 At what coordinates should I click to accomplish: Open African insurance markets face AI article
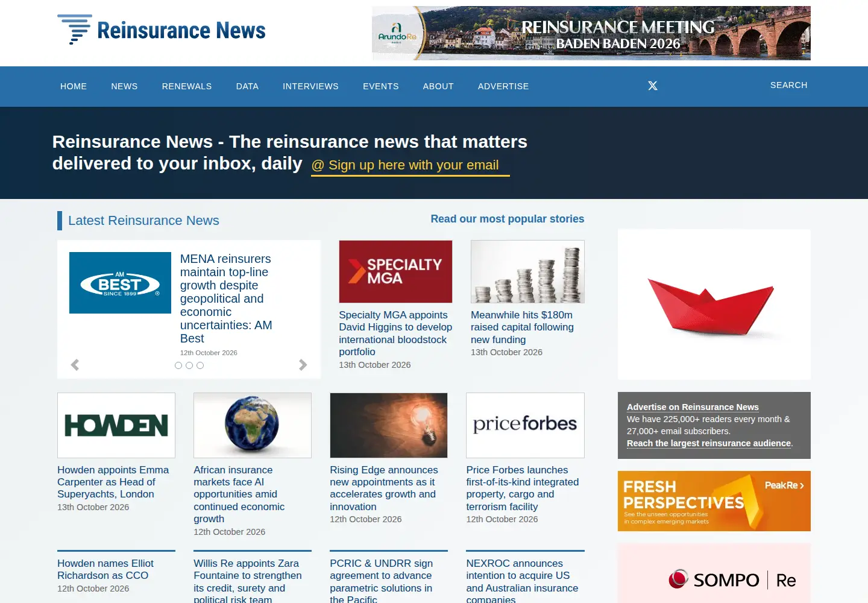point(239,494)
